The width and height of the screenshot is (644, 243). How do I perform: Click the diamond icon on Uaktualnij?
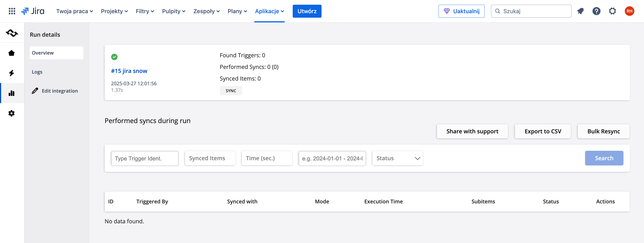pyautogui.click(x=447, y=11)
